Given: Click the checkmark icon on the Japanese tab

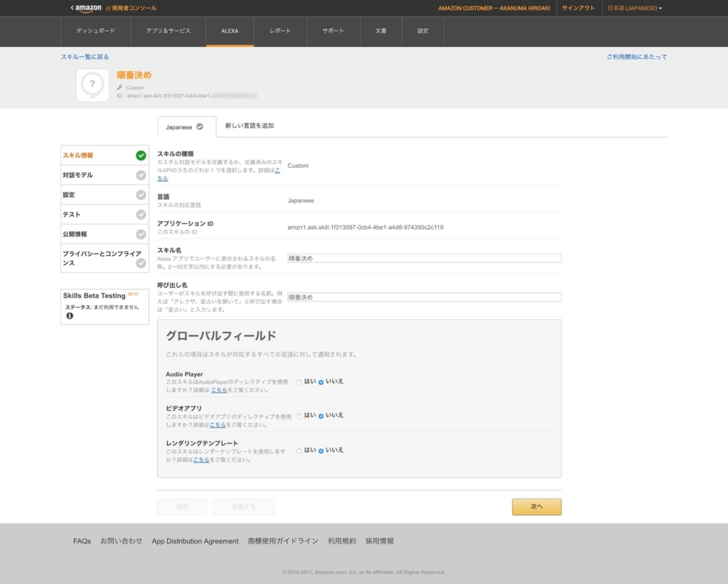Looking at the screenshot, I should click(x=200, y=126).
